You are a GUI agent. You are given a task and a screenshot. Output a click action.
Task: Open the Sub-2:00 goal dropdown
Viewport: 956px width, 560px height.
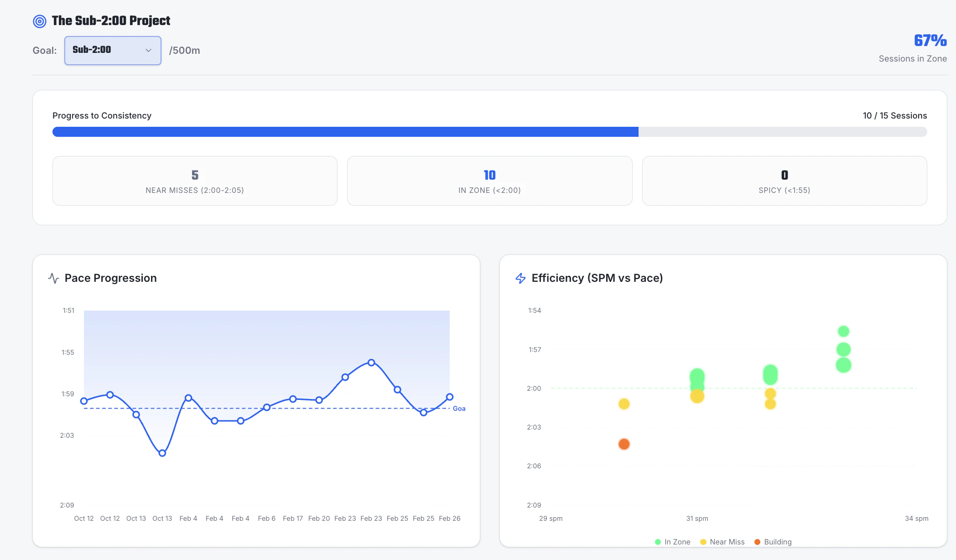pyautogui.click(x=113, y=50)
